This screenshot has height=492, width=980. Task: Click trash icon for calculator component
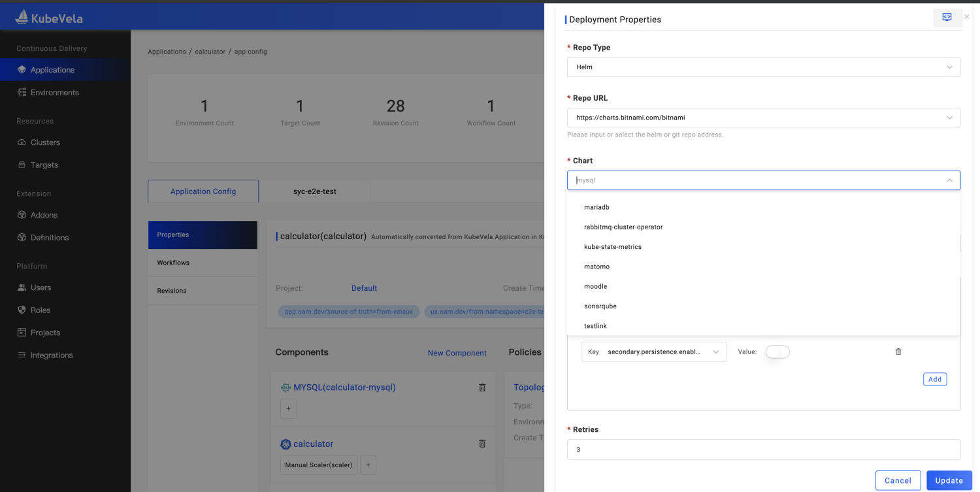click(482, 444)
